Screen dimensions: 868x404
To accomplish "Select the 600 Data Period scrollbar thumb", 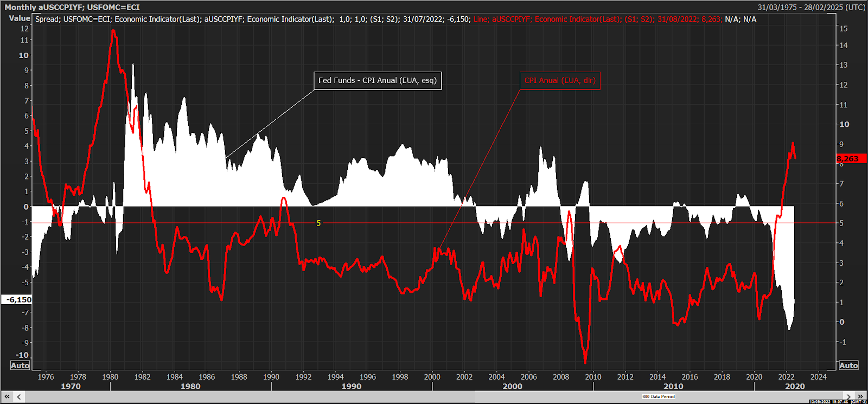I will coord(659,396).
